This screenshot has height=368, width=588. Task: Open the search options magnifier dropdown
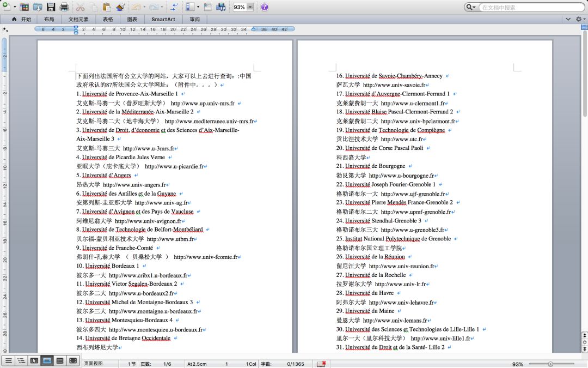[x=470, y=7]
